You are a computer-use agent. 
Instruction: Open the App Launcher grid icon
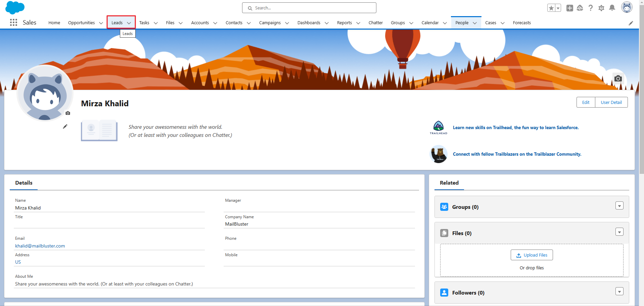(13, 23)
